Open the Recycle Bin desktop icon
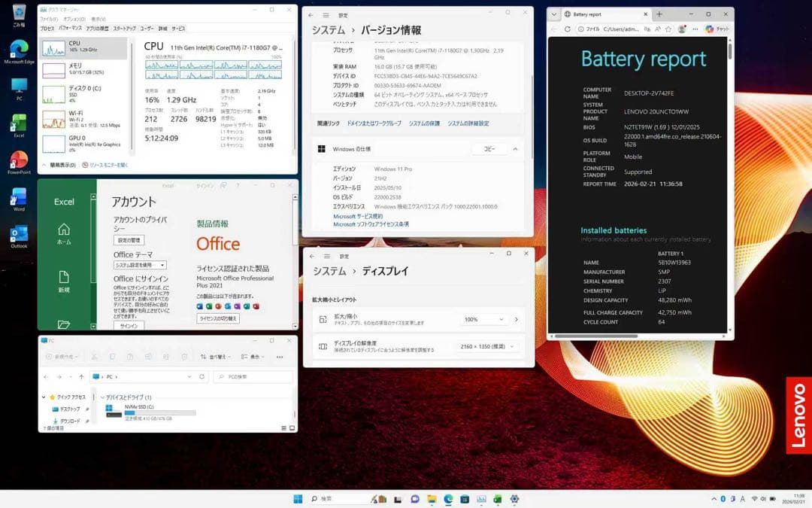This screenshot has height=508, width=812. [x=19, y=14]
